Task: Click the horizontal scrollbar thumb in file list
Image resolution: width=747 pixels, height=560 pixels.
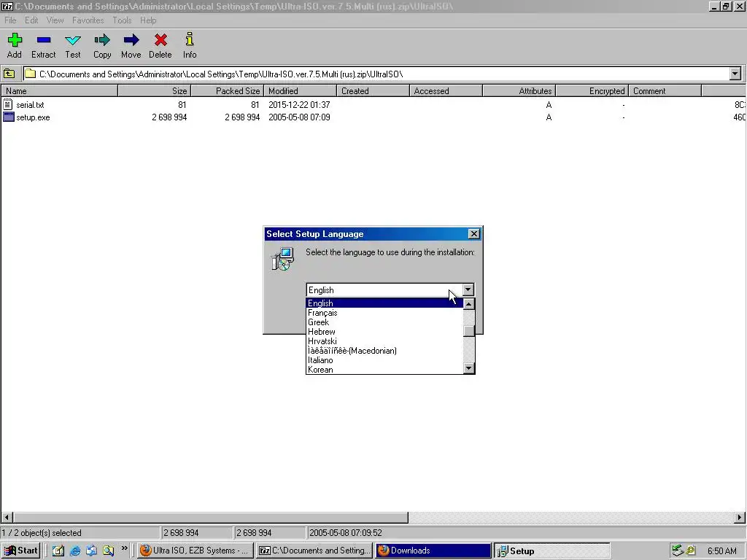Action: [x=211, y=517]
